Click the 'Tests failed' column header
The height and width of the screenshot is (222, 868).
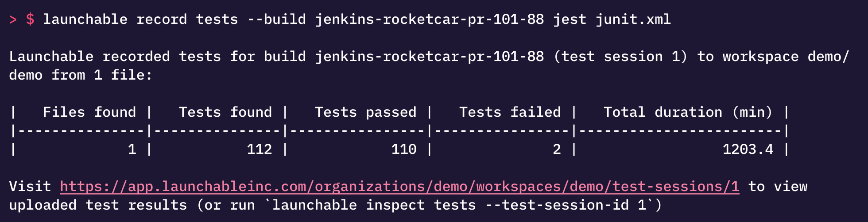tap(510, 112)
